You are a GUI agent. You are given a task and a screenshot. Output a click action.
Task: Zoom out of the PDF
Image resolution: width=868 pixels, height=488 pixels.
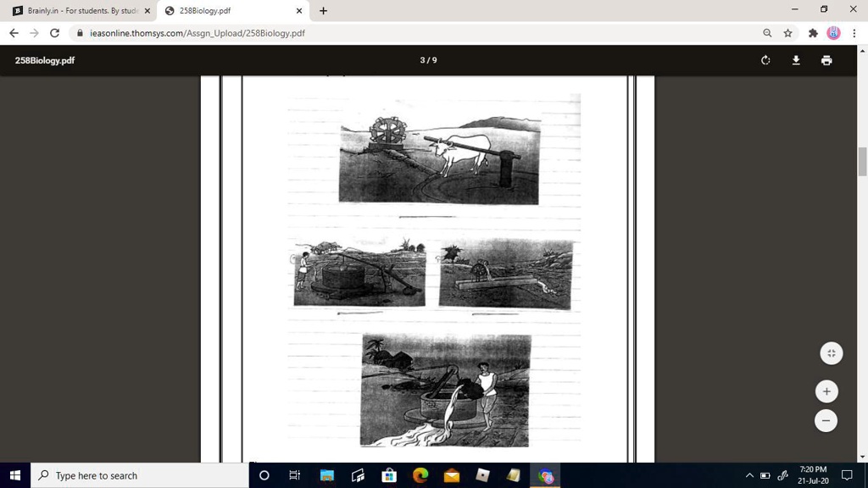[826, 421]
